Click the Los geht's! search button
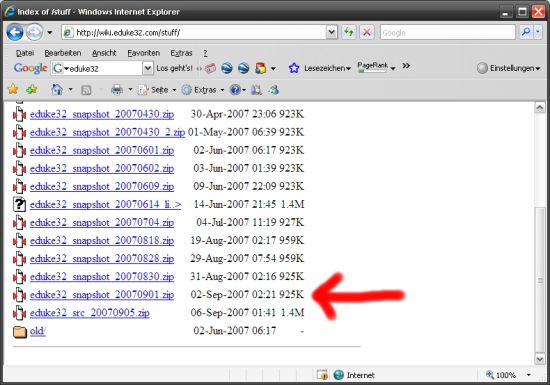The image size is (550, 385). coord(174,68)
